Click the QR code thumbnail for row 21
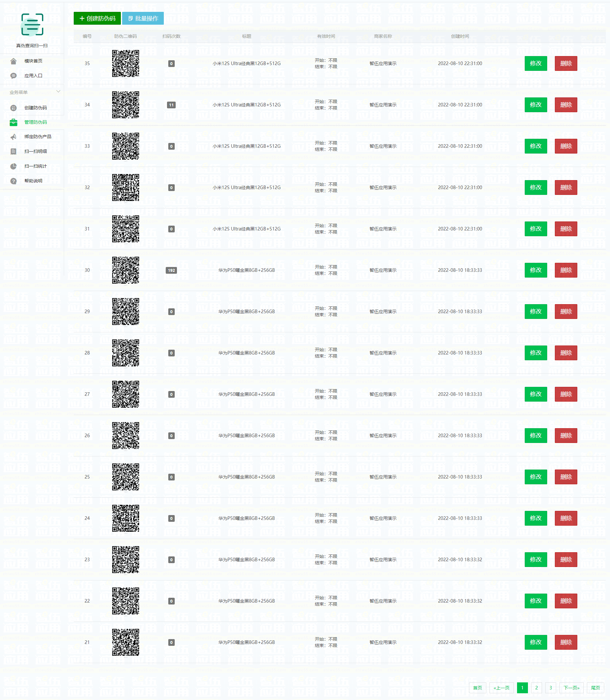The height and width of the screenshot is (700, 610). (126, 642)
